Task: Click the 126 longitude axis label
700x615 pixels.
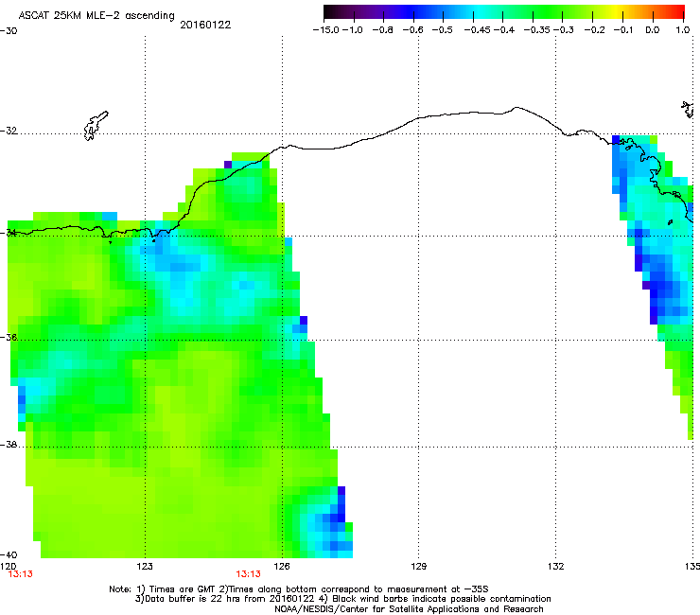Action: pos(282,567)
